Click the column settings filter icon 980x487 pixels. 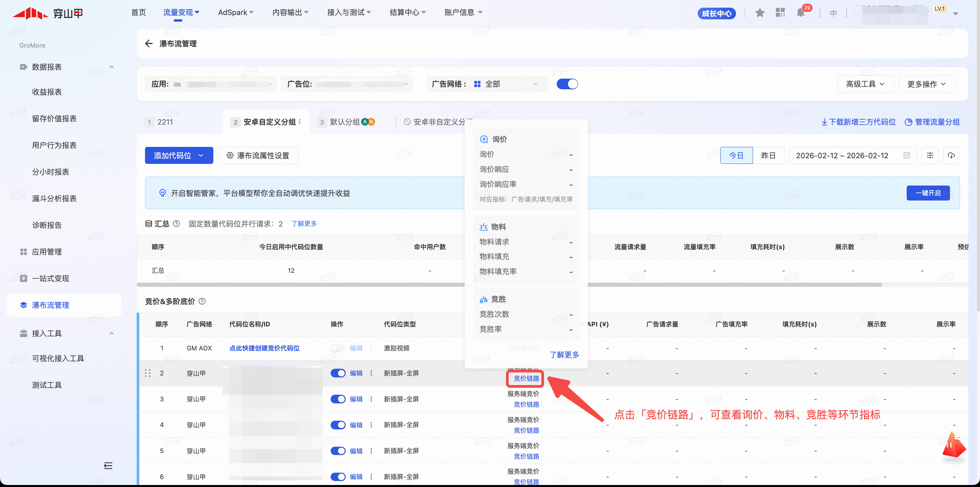pos(930,156)
